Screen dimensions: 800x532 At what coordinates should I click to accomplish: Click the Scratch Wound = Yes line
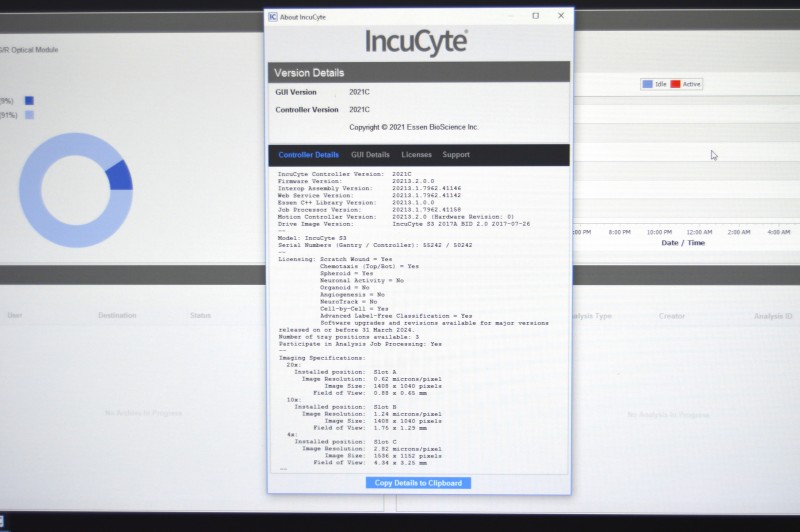click(x=356, y=259)
